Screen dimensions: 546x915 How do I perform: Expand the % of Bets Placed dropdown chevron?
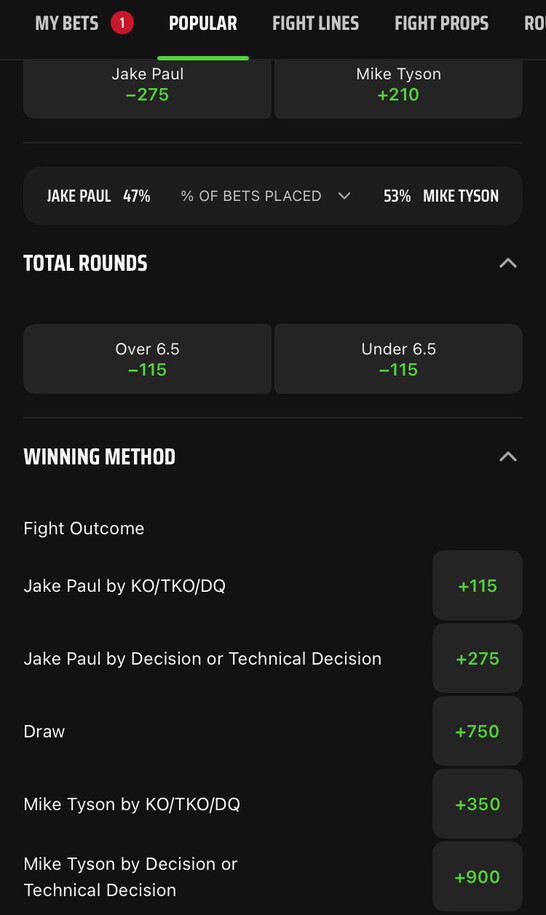coord(344,196)
